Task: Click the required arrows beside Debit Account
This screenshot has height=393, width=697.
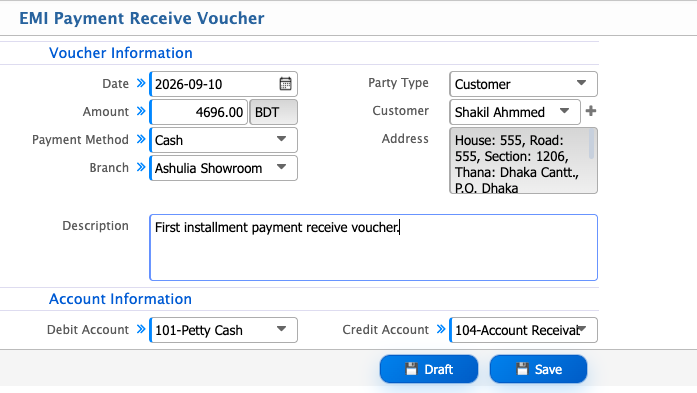Action: [141, 329]
